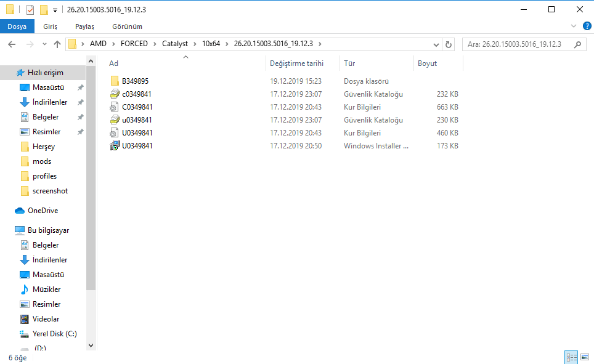The height and width of the screenshot is (364, 594).
Task: Expand the chevron after AMD in breadcrumb
Action: (113, 44)
